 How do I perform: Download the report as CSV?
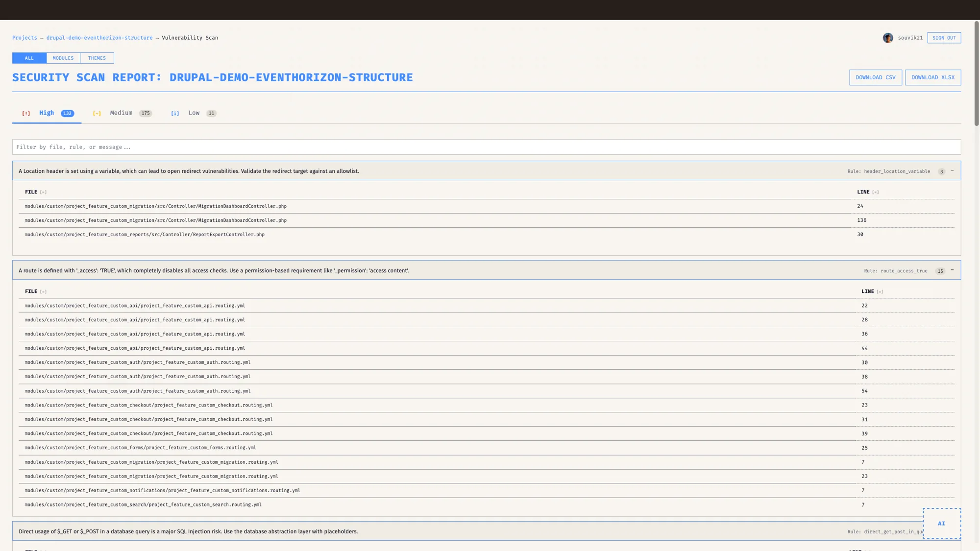[x=876, y=77]
